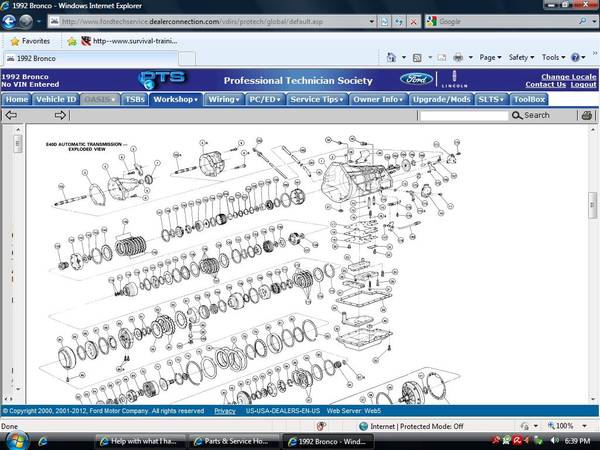Stop loading with the red X icon
The width and height of the screenshot is (600, 450).
414,22
